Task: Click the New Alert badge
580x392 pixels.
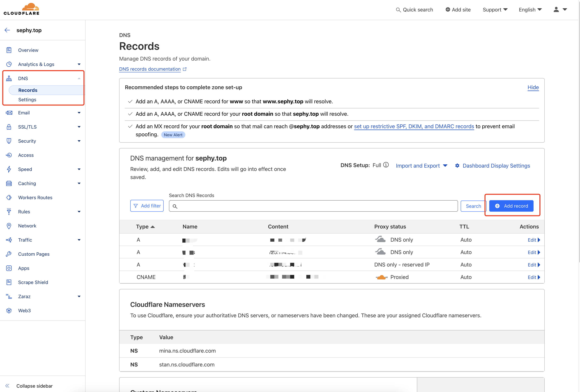Action: click(x=173, y=135)
